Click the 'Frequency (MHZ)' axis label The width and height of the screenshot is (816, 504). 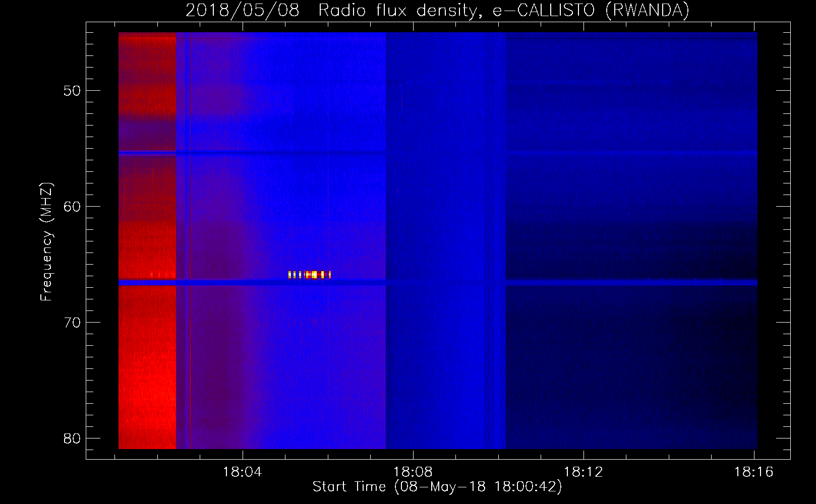pyautogui.click(x=46, y=242)
